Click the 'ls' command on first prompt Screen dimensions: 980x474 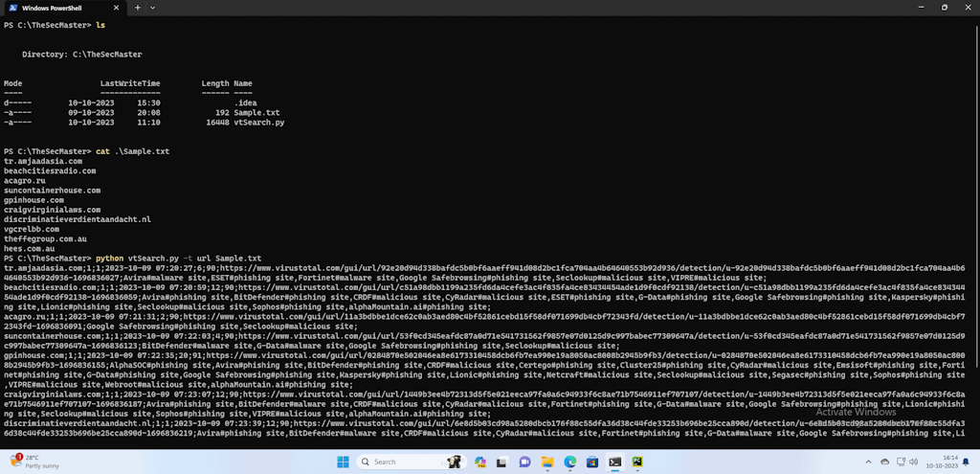pos(100,26)
